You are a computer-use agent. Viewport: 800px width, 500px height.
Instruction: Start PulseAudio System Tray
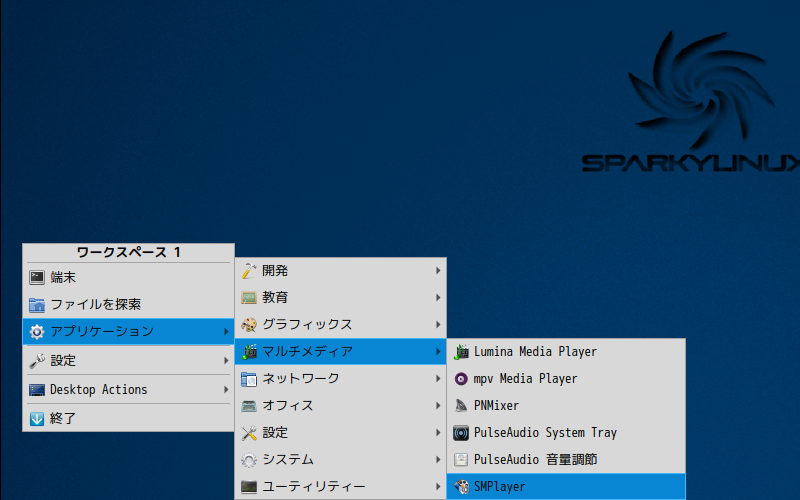pos(566,433)
